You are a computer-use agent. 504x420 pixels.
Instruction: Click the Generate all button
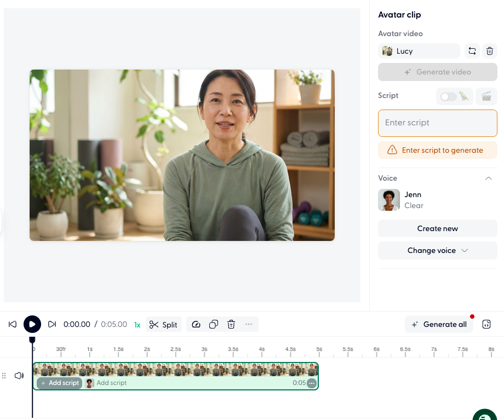point(439,324)
